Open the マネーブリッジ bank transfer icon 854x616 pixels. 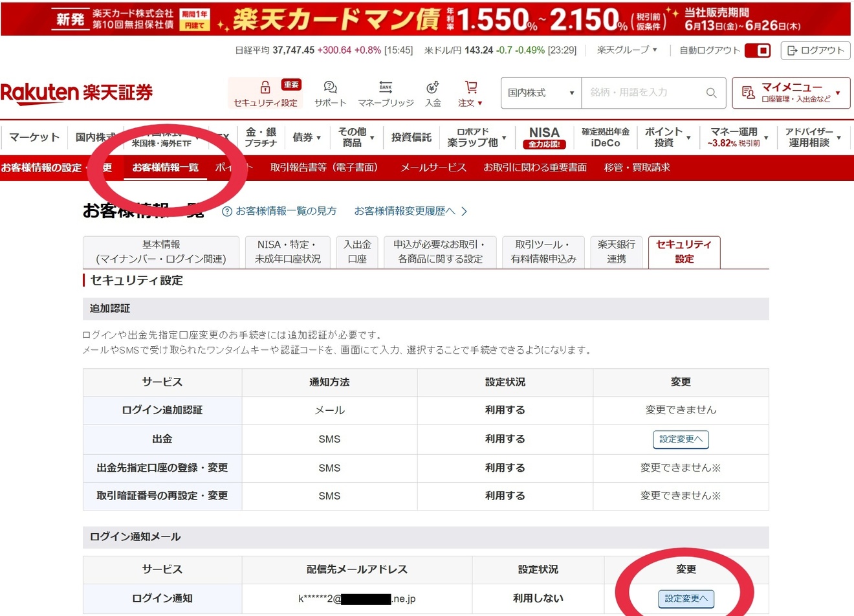pyautogui.click(x=386, y=87)
